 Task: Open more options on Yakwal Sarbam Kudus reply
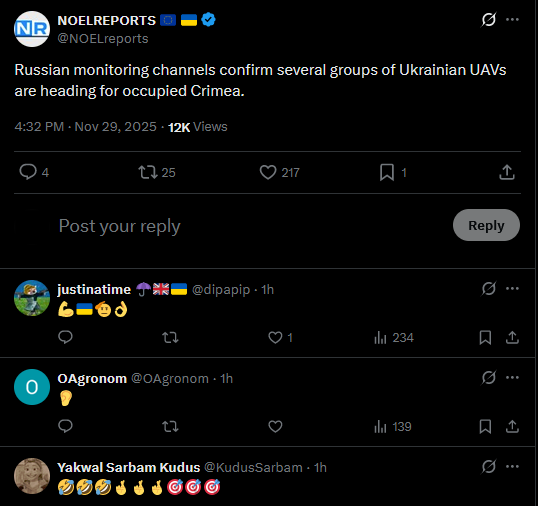click(512, 467)
